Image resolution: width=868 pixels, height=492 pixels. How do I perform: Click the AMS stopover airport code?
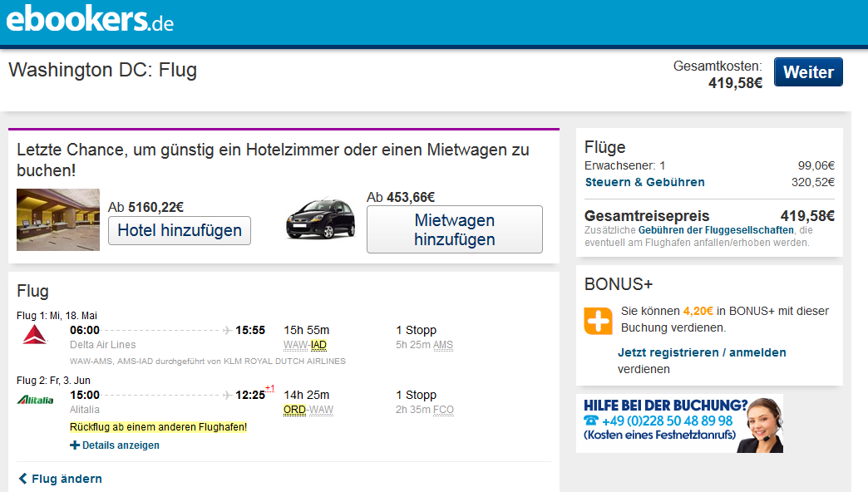click(443, 345)
